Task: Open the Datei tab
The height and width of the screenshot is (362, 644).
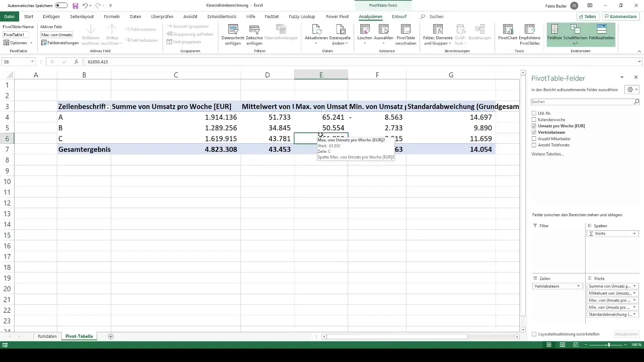Action: point(9,17)
